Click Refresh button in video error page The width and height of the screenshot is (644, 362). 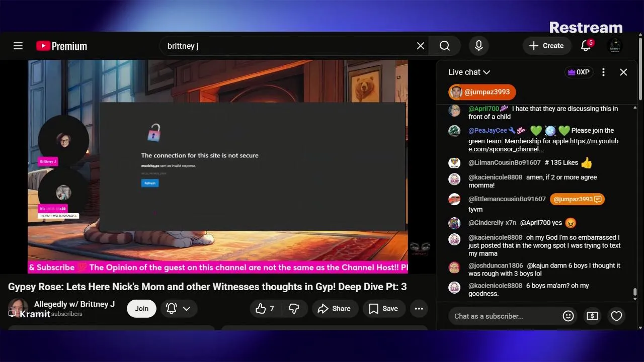coord(150,183)
